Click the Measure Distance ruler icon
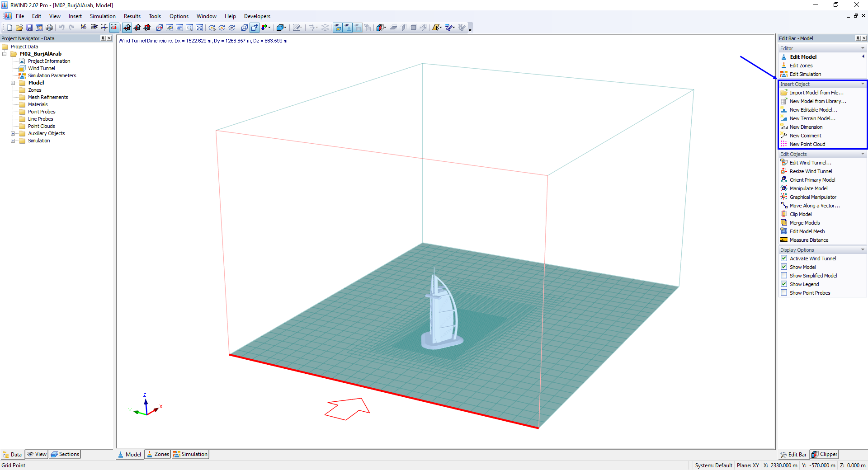This screenshot has width=868, height=470. 784,240
